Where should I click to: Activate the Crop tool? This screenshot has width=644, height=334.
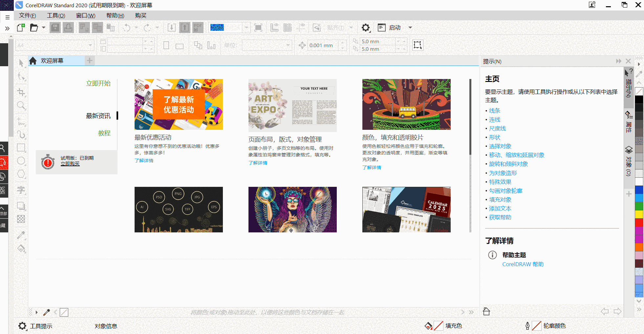tap(21, 92)
